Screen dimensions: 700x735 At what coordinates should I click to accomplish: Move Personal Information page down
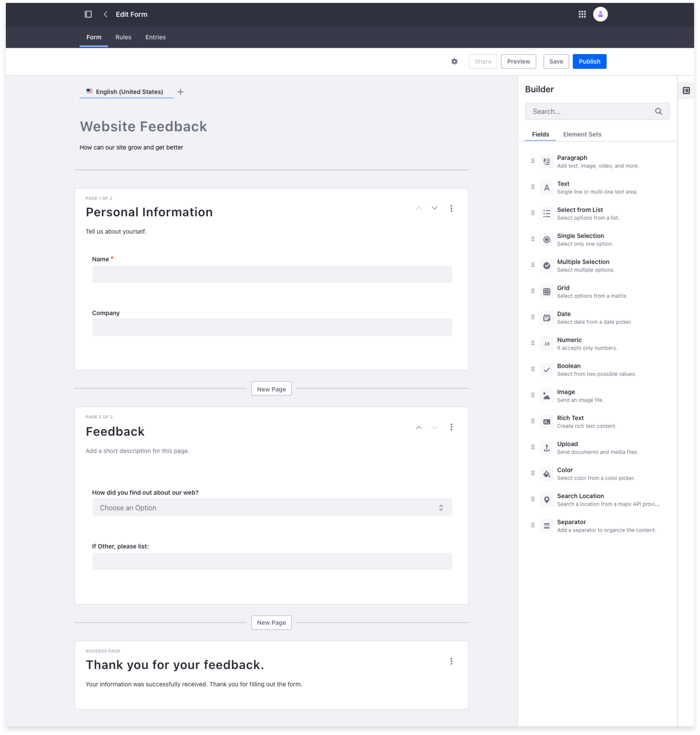click(434, 208)
